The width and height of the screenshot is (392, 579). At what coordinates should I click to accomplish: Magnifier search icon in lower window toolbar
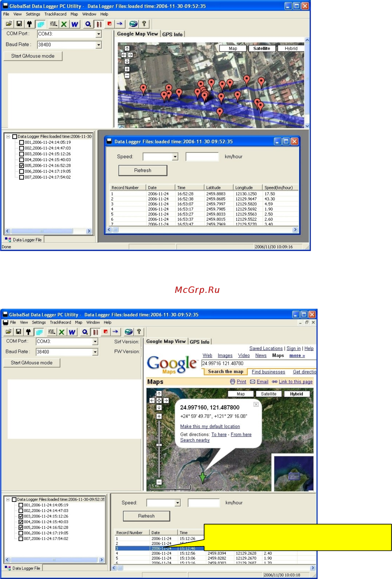point(85,332)
